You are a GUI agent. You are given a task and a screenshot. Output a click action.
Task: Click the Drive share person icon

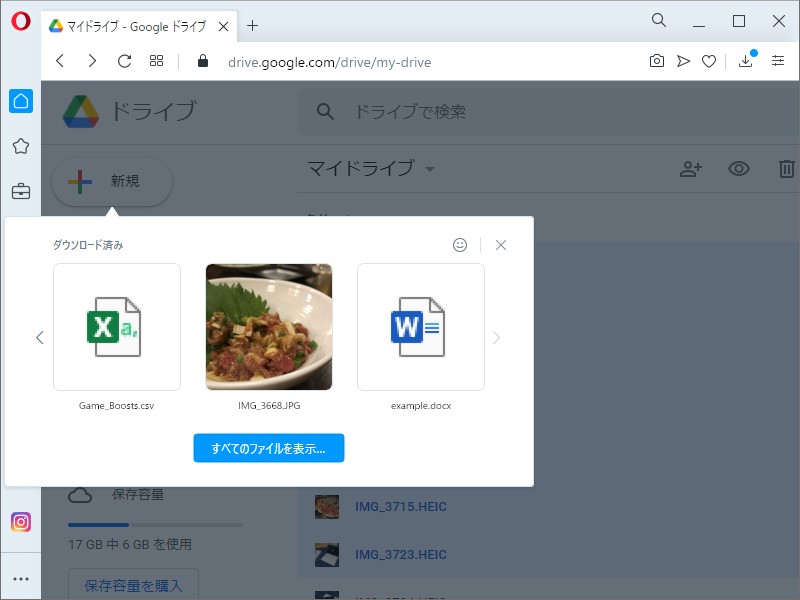[x=691, y=169]
